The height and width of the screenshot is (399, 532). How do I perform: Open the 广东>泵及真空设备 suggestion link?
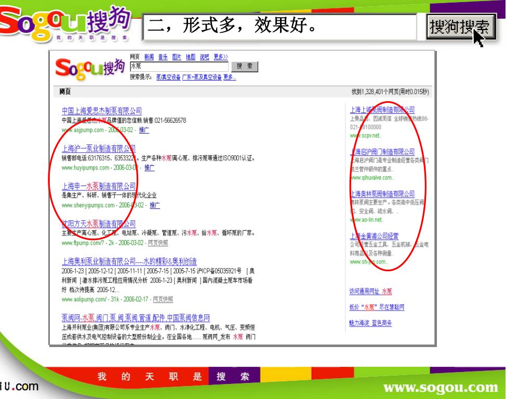pos(202,77)
